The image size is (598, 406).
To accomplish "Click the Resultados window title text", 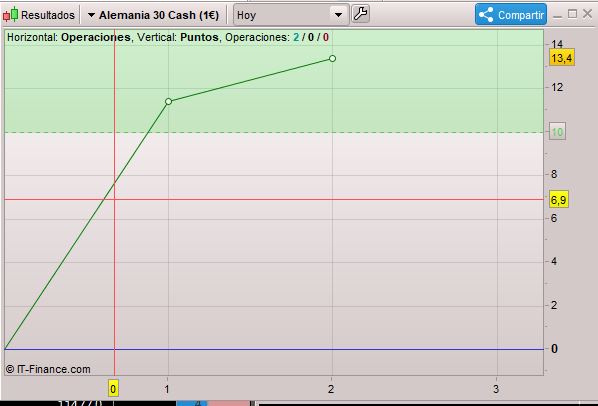I will coord(48,15).
